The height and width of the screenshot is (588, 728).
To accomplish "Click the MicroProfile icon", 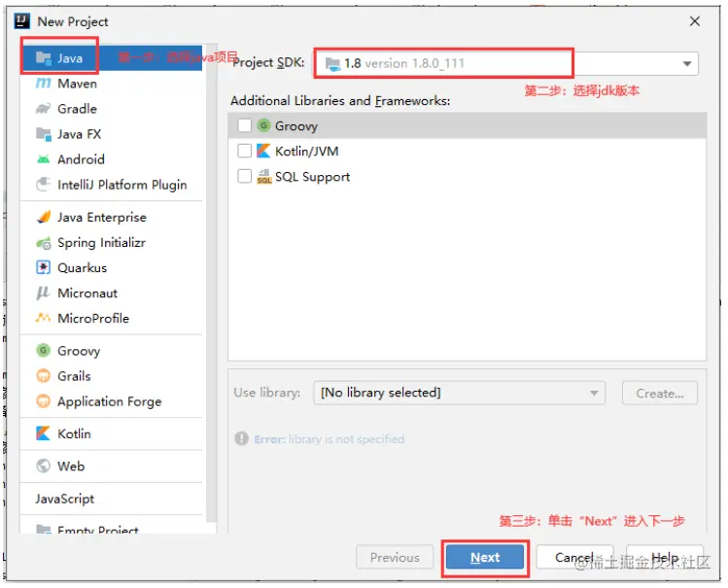I will pyautogui.click(x=43, y=319).
